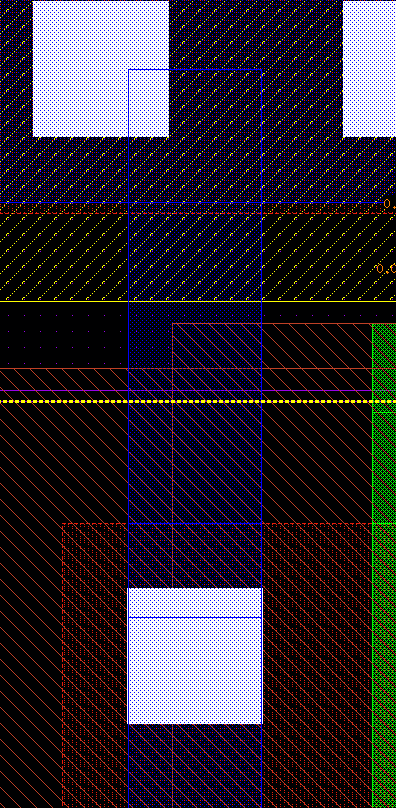The image size is (396, 808).
Task: Select the black strip with purple dots
Action: point(64,335)
